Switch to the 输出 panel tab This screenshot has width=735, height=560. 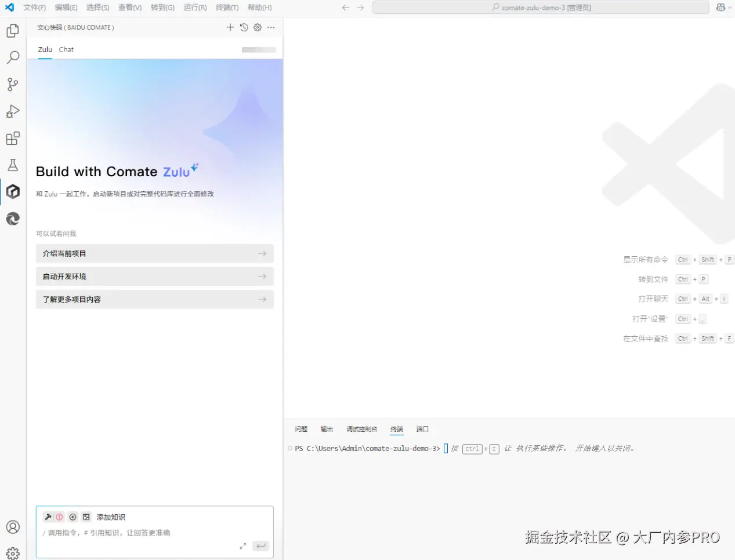click(327, 429)
